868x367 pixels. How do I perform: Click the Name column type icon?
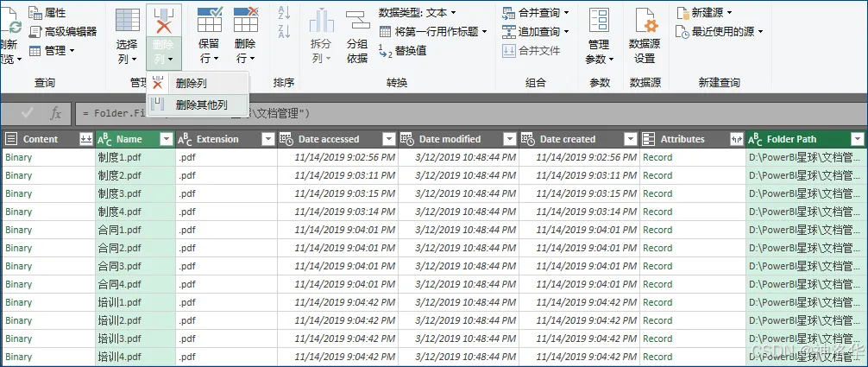pyautogui.click(x=105, y=139)
